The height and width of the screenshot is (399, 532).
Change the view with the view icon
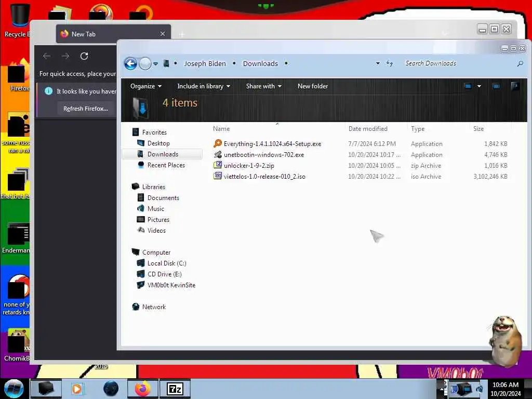(x=468, y=86)
